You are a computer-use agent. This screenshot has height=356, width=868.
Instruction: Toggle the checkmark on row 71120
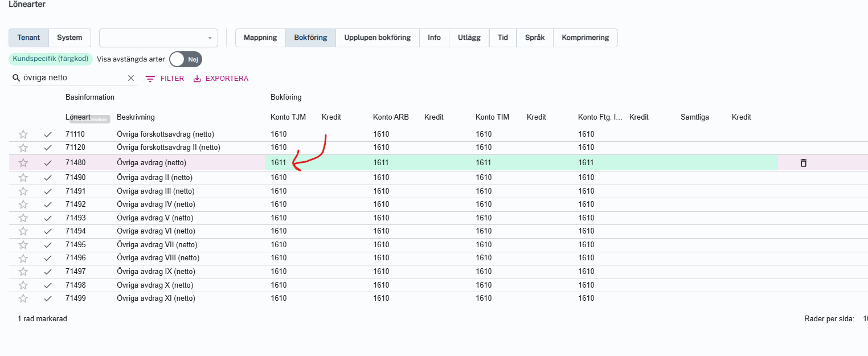click(48, 148)
